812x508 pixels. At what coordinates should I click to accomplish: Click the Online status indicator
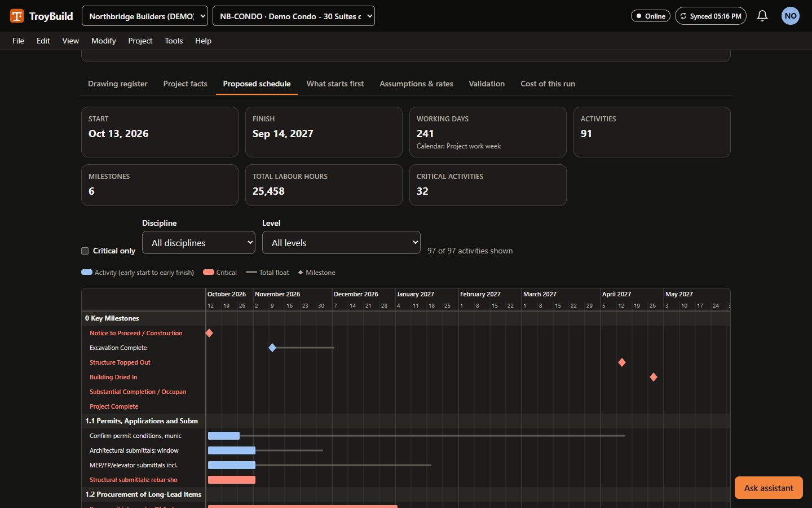click(x=650, y=16)
